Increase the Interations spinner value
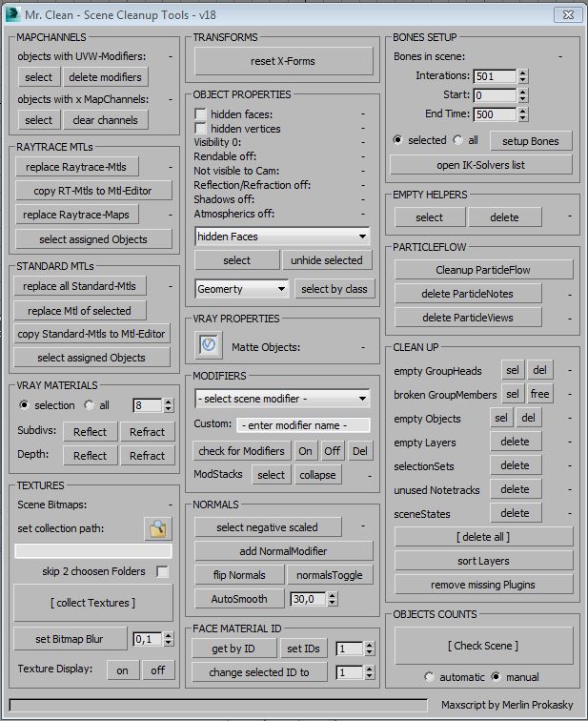 tap(523, 72)
